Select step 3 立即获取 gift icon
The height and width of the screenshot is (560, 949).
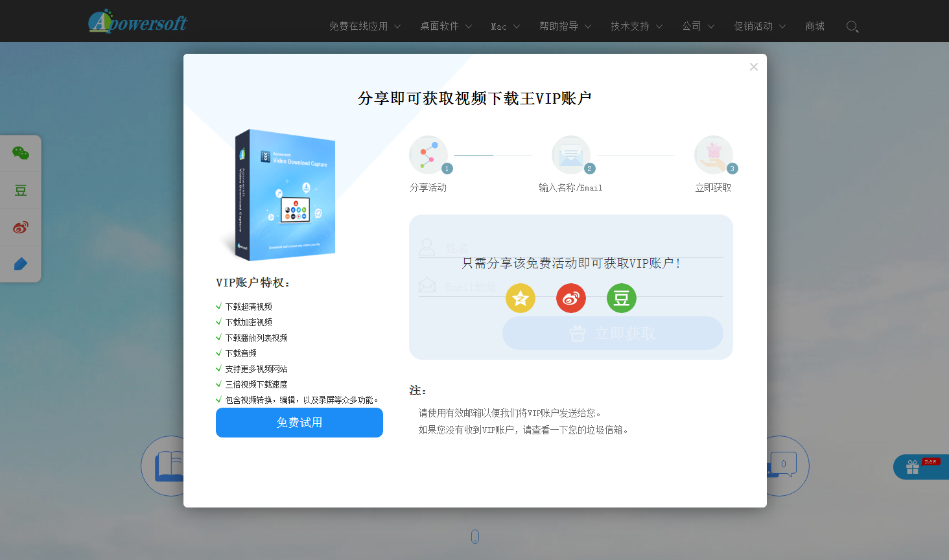pyautogui.click(x=713, y=155)
